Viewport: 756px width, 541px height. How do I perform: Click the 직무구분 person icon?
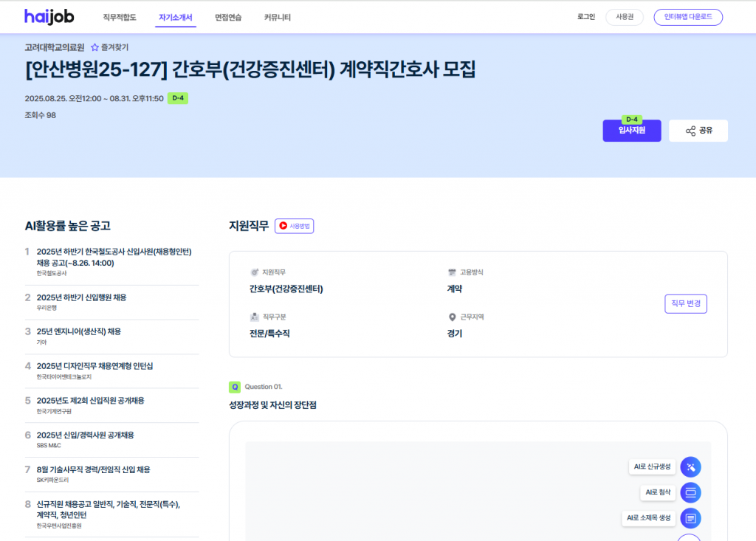point(255,317)
